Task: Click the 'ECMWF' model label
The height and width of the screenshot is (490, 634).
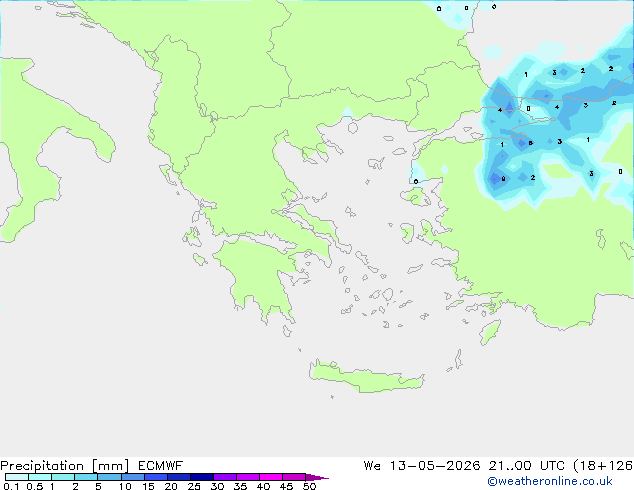Action: [161, 466]
